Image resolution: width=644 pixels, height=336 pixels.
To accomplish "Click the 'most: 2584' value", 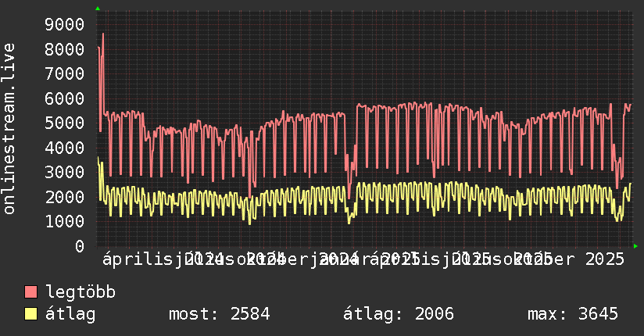I will click(x=220, y=314).
